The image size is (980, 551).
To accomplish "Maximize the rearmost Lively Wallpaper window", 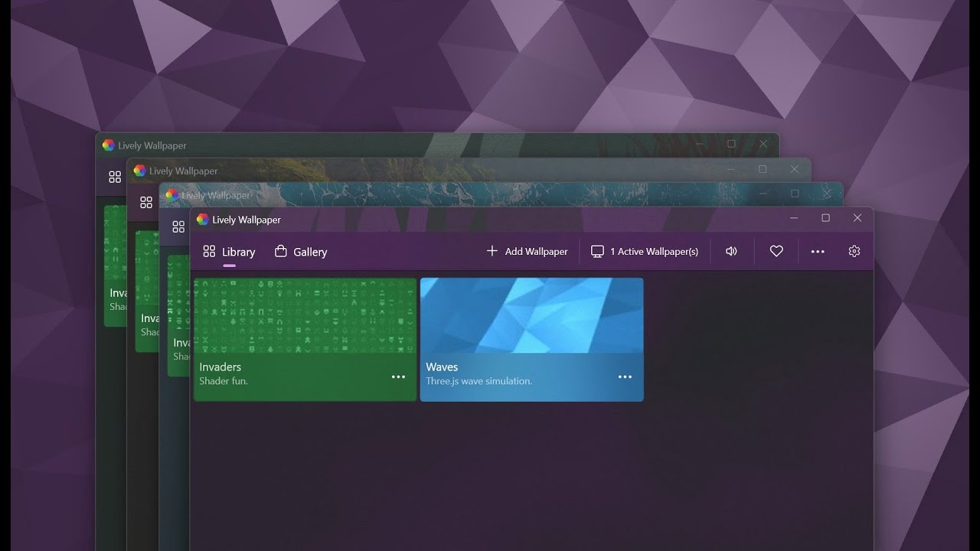I will pos(731,144).
